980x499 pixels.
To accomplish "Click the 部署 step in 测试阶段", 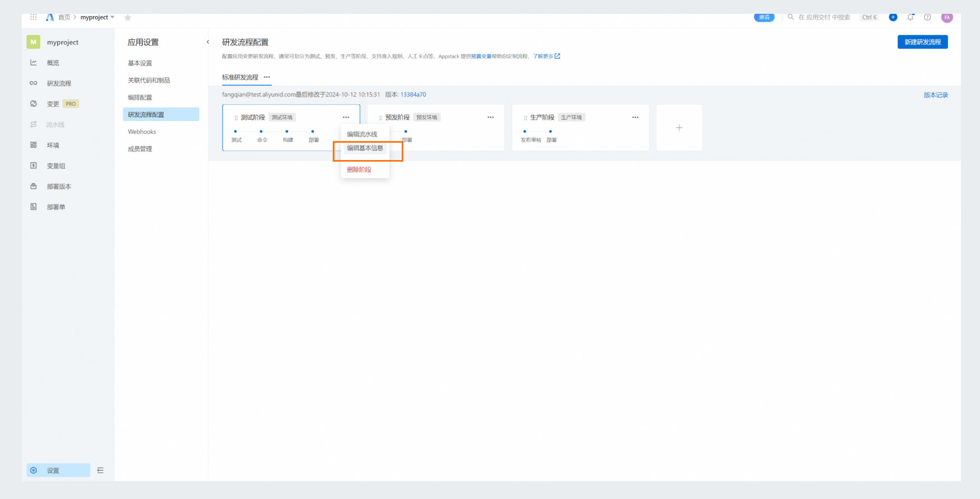I will click(x=314, y=137).
